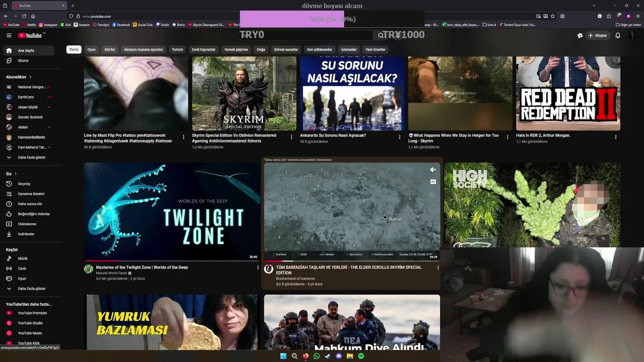Select Yeni öneriler filter chip

(375, 50)
